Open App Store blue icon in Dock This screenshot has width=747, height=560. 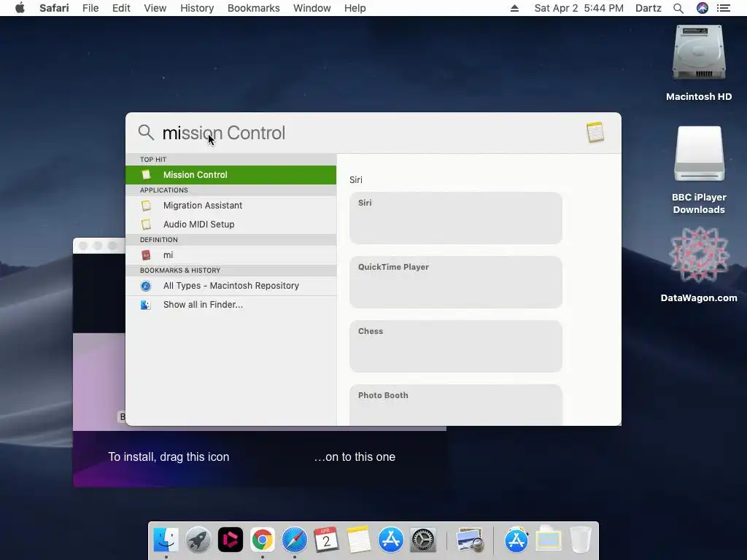391,540
